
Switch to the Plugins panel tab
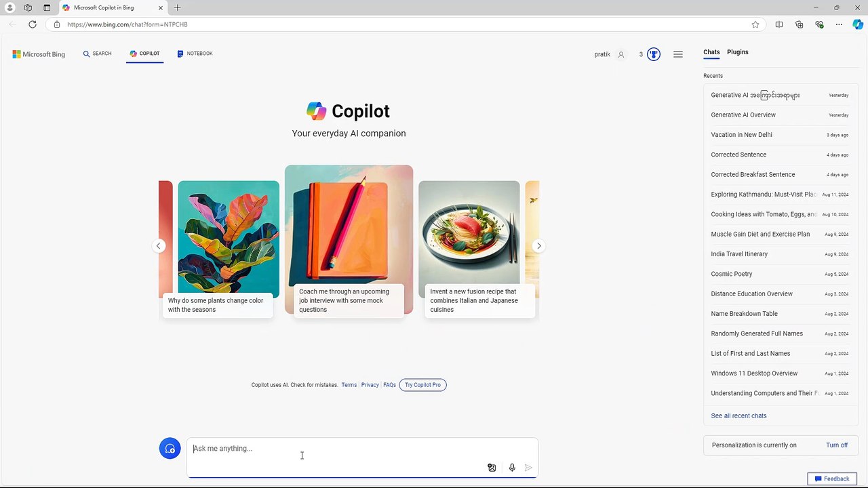point(738,52)
